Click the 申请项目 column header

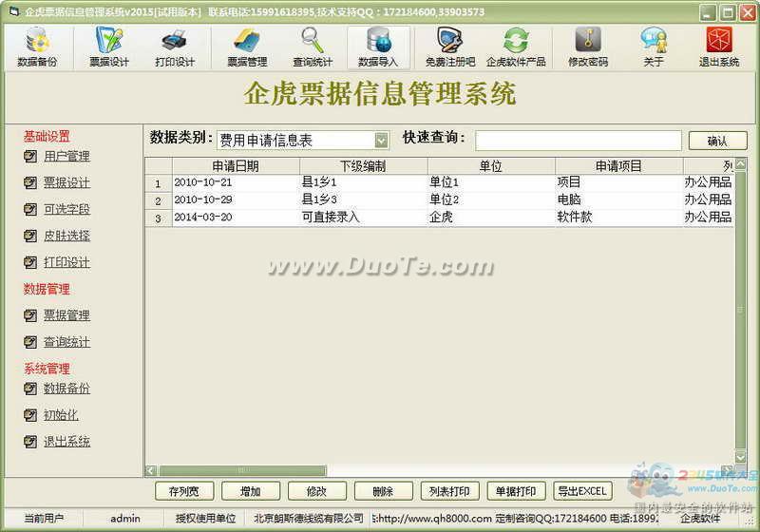tap(619, 166)
